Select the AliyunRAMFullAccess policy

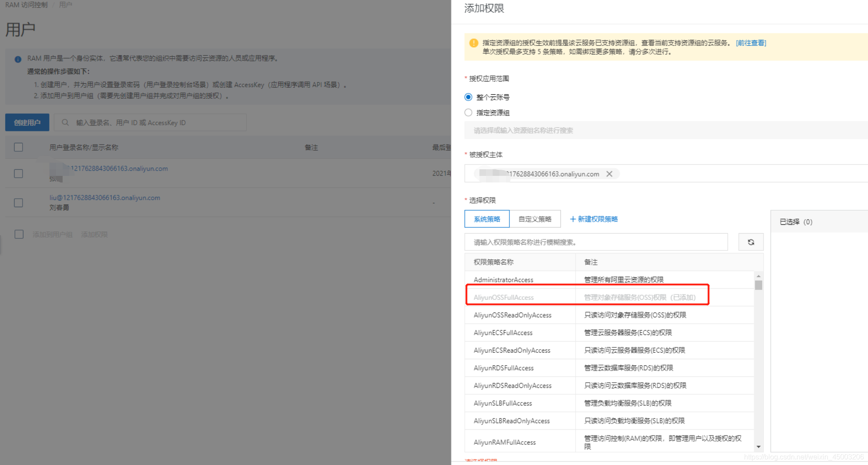coord(610,441)
